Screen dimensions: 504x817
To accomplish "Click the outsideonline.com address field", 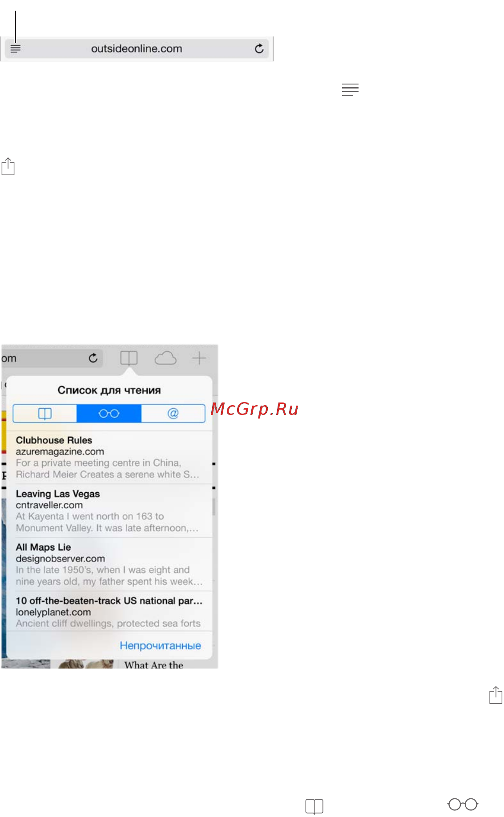I will (x=137, y=49).
